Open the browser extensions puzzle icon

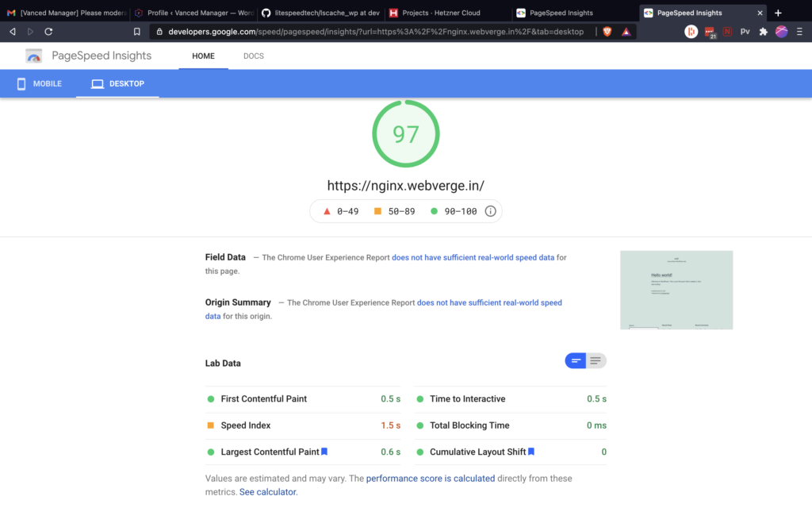point(764,32)
